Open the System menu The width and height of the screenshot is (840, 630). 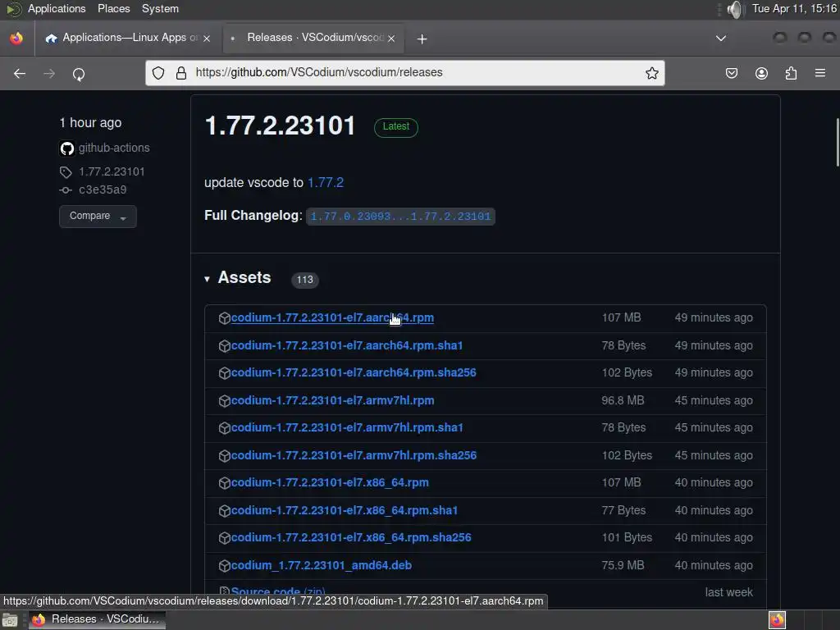[x=160, y=9]
